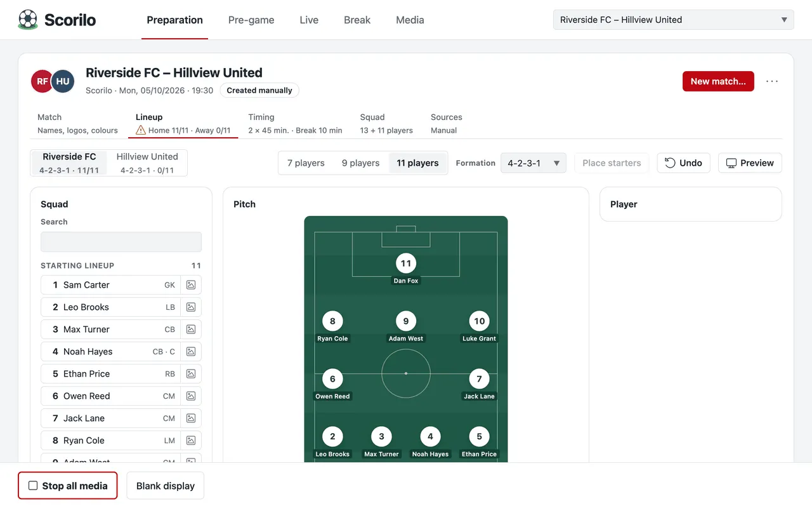The width and height of the screenshot is (812, 508).
Task: Open photo icon for Ethan Price
Action: click(191, 374)
